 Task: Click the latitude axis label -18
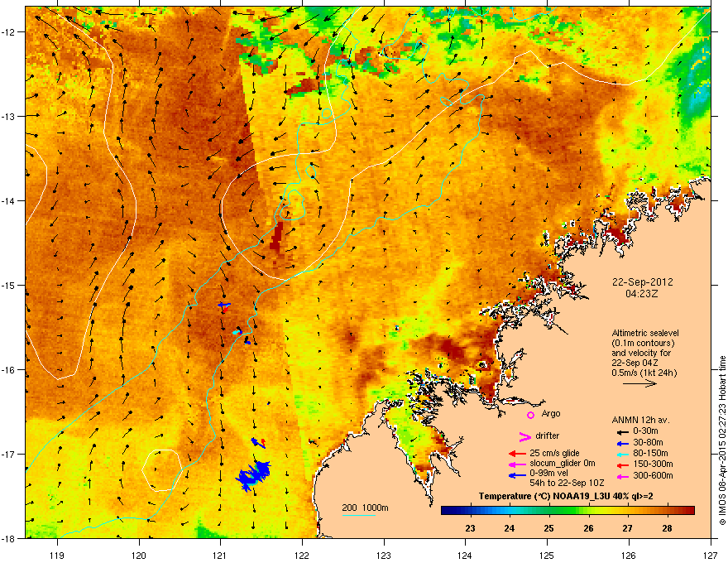coord(9,538)
